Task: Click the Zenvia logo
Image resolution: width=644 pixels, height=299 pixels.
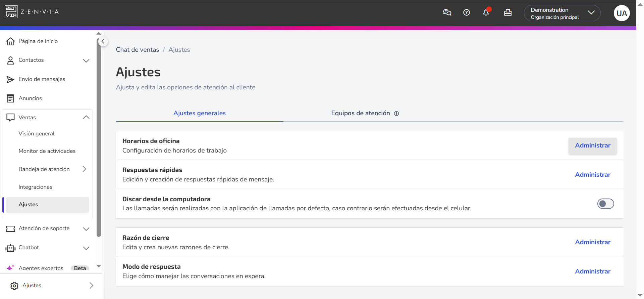Action: (x=32, y=12)
